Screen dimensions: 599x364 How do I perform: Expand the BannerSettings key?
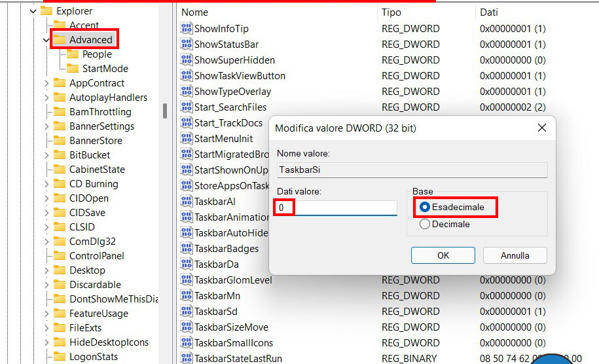pyautogui.click(x=46, y=126)
